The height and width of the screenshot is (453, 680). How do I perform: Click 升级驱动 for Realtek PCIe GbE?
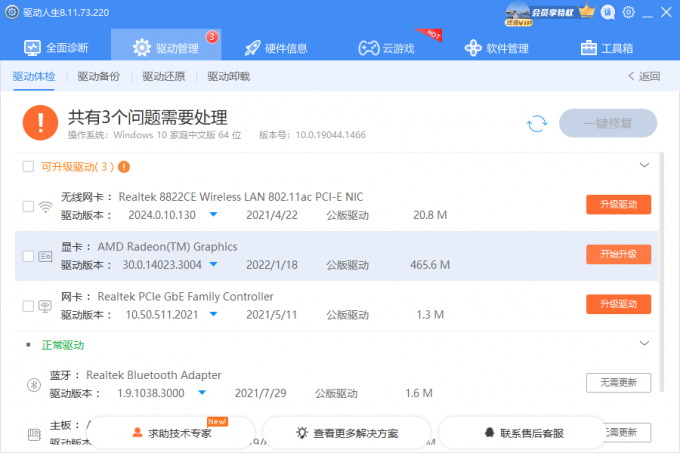tap(618, 304)
